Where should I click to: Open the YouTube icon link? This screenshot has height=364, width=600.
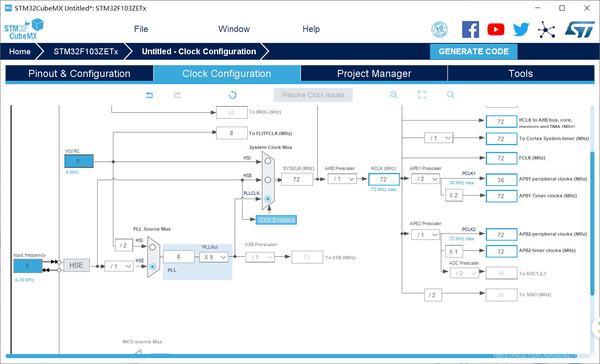[x=496, y=29]
